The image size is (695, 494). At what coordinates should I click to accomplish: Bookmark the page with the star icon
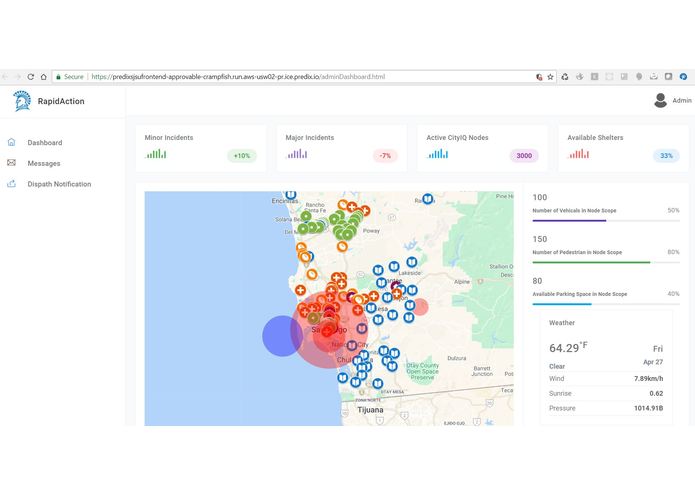pos(550,77)
